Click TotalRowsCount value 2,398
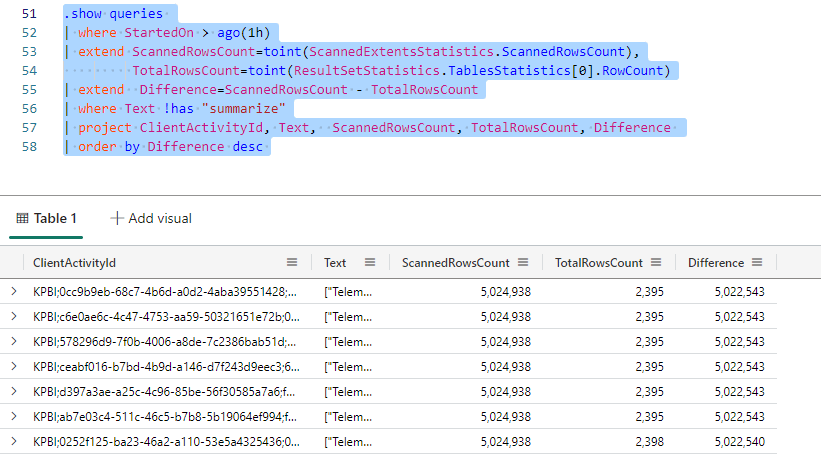Viewport: 821px width, 454px height. click(x=650, y=442)
